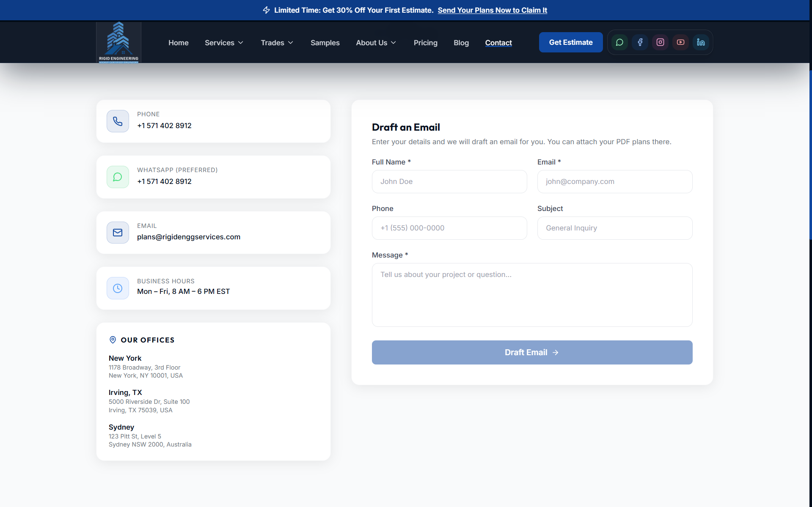Viewport: 812px width, 507px height.
Task: Open the LinkedIn social icon
Action: pyautogui.click(x=701, y=42)
